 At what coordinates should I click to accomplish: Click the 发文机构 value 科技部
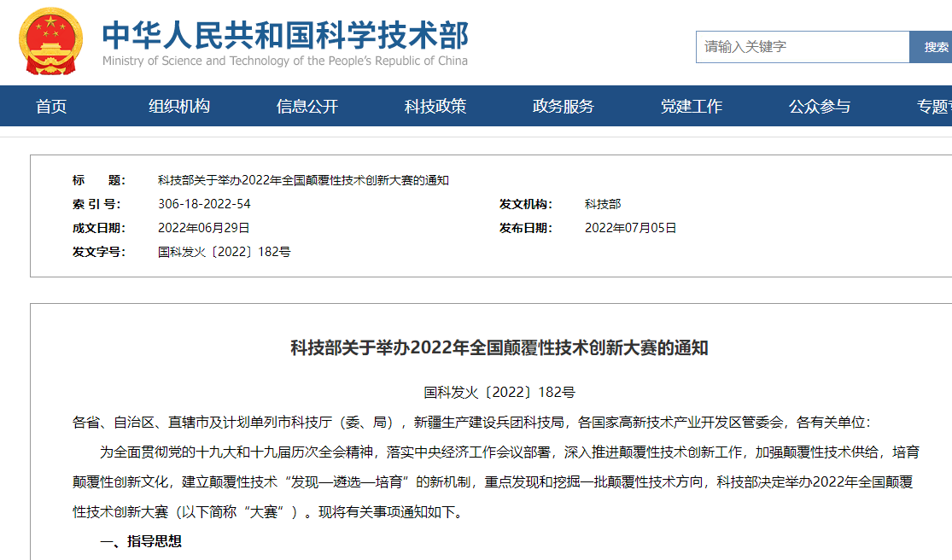click(x=603, y=204)
